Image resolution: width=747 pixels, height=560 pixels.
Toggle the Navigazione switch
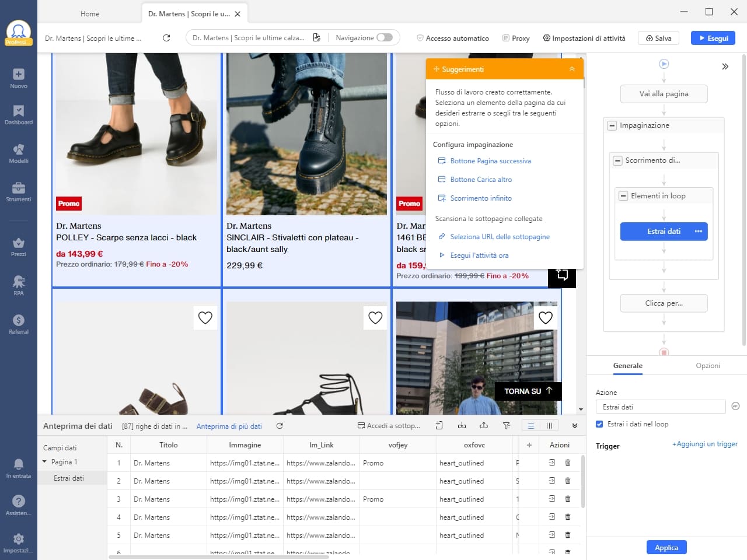pos(385,37)
